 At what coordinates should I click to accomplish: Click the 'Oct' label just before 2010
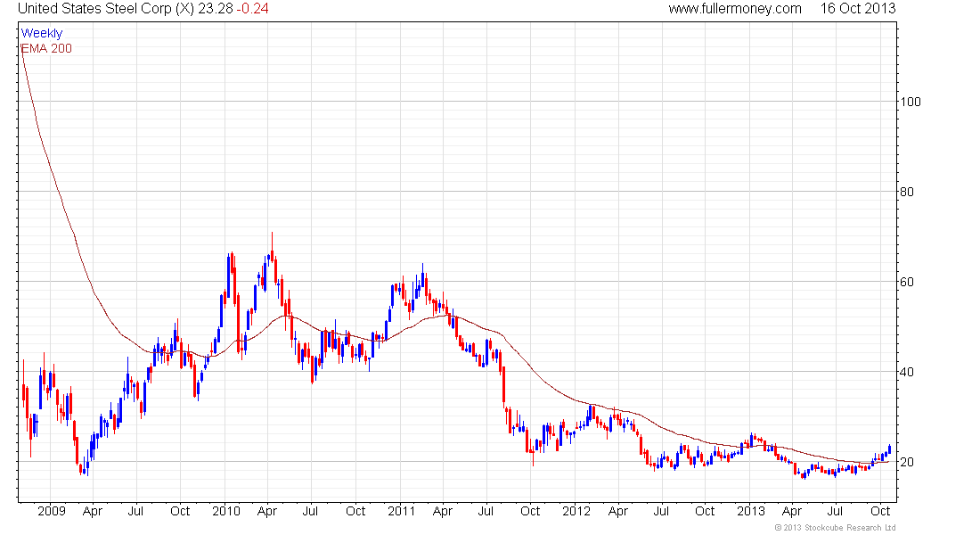click(180, 511)
